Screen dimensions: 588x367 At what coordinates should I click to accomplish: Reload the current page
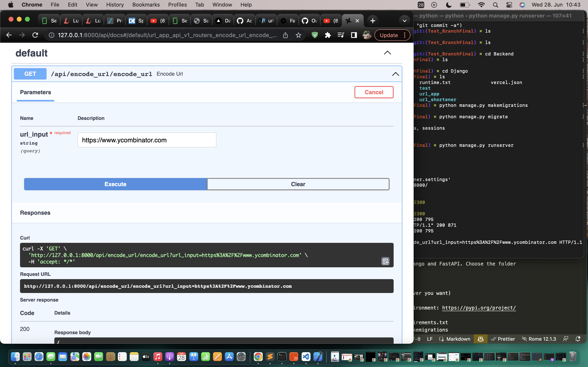(x=35, y=35)
